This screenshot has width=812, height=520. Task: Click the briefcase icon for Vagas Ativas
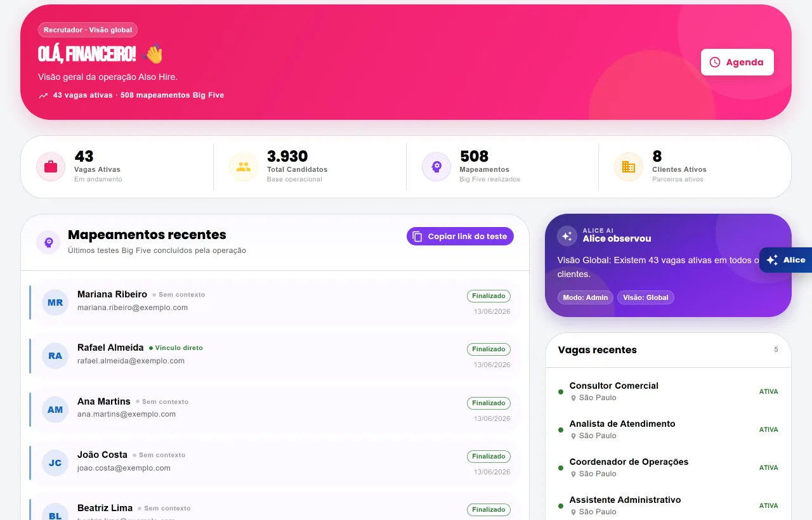point(51,167)
